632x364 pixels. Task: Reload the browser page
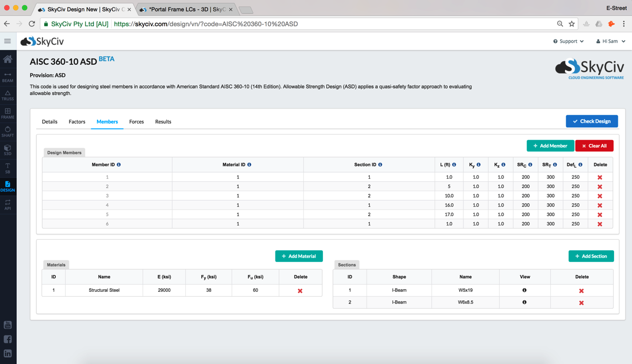(x=32, y=24)
